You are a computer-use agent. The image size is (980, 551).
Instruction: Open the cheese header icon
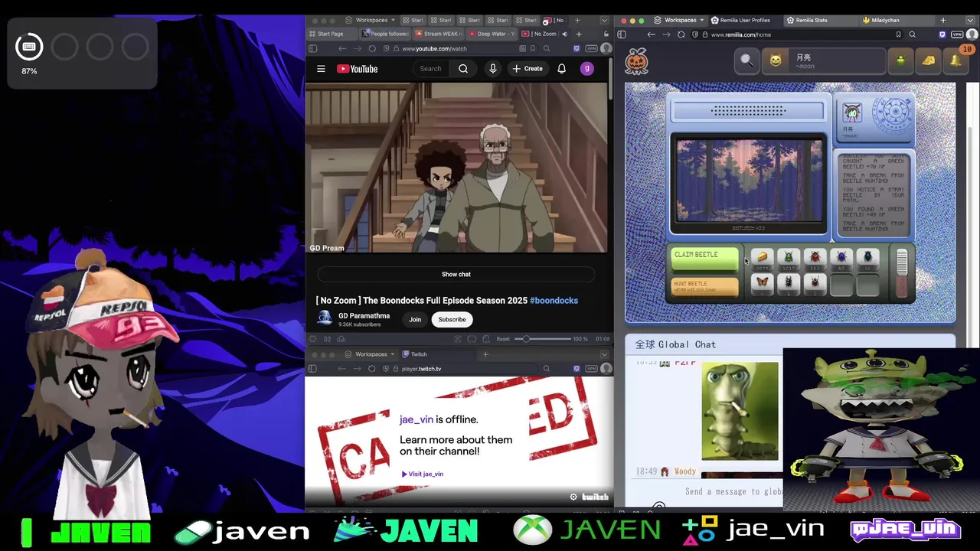pyautogui.click(x=929, y=60)
